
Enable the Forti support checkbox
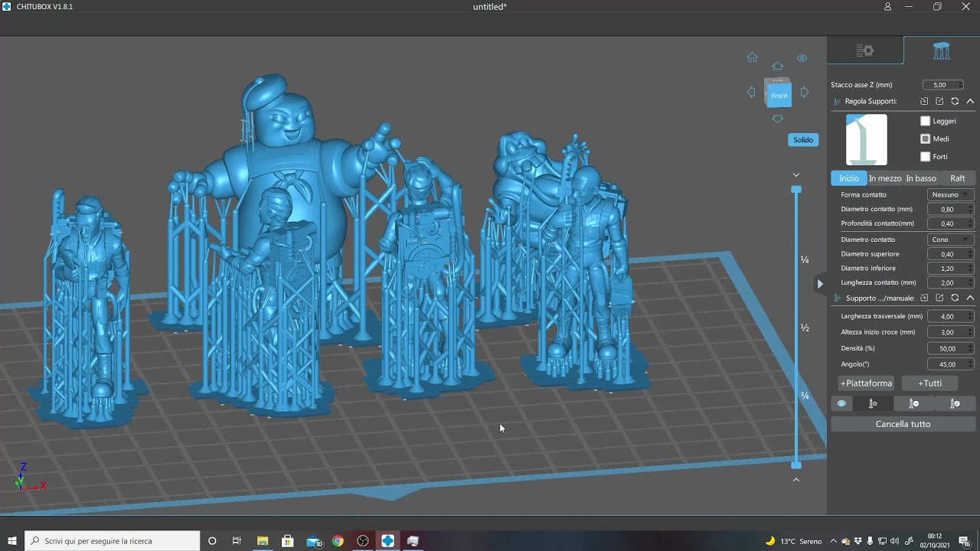coord(926,157)
